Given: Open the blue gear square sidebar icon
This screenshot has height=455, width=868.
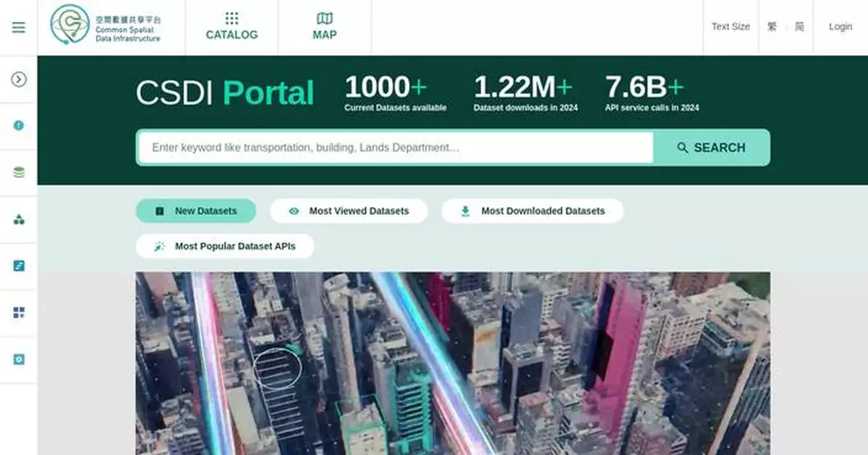Looking at the screenshot, I should click(19, 360).
